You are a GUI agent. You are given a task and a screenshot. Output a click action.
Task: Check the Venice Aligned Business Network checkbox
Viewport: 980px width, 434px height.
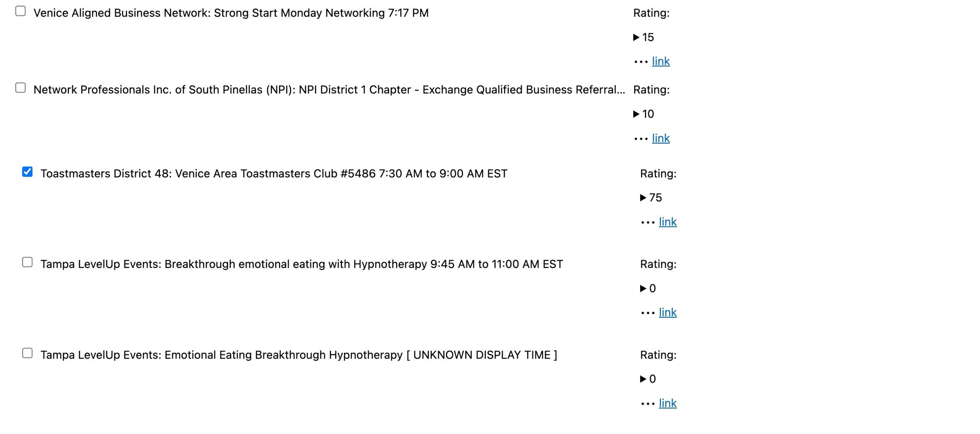[21, 11]
